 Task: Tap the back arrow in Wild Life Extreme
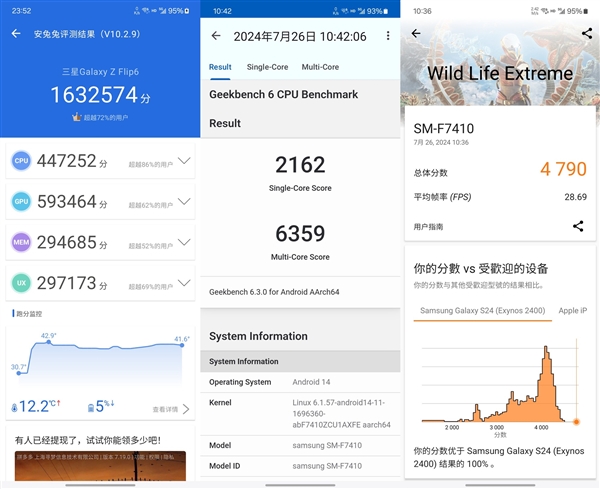point(416,33)
